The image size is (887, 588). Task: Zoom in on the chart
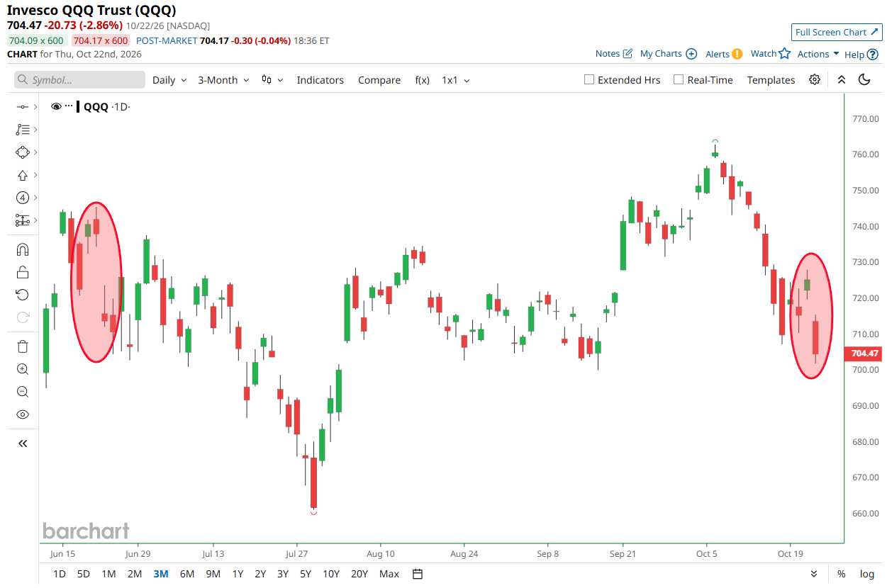pyautogui.click(x=22, y=369)
